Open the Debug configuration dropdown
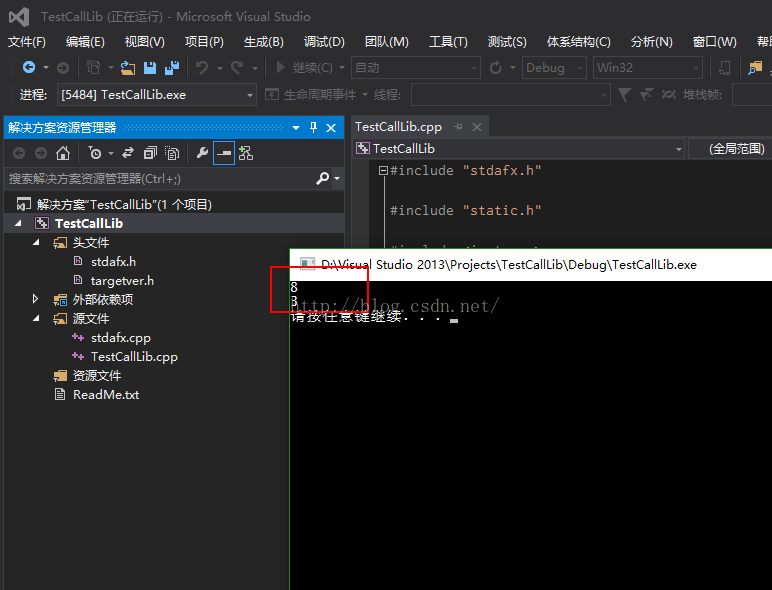The width and height of the screenshot is (772, 590). 554,67
